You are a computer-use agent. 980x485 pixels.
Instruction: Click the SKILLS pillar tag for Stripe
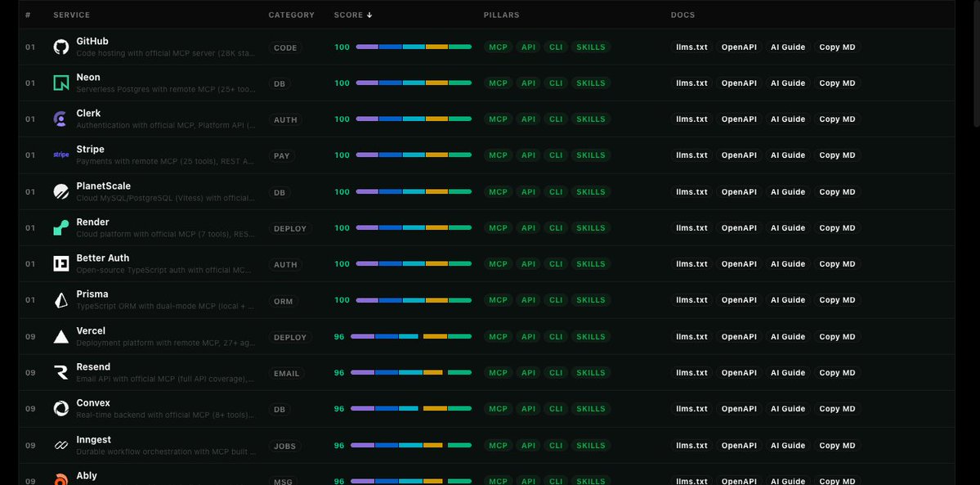pyautogui.click(x=591, y=155)
